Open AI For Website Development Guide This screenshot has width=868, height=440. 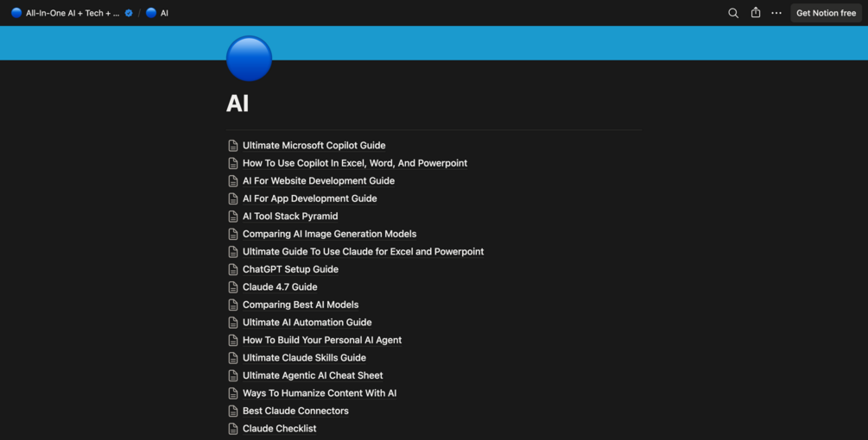click(x=319, y=181)
